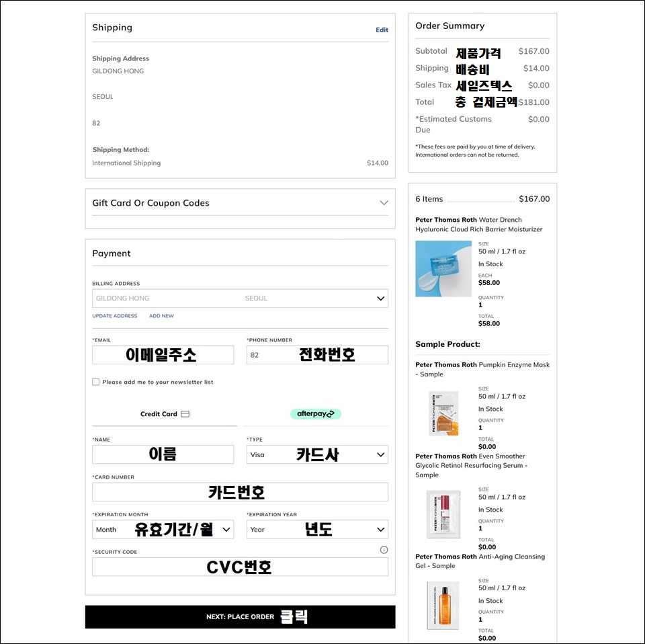Open the Expiration Month dropdown

pyautogui.click(x=163, y=530)
